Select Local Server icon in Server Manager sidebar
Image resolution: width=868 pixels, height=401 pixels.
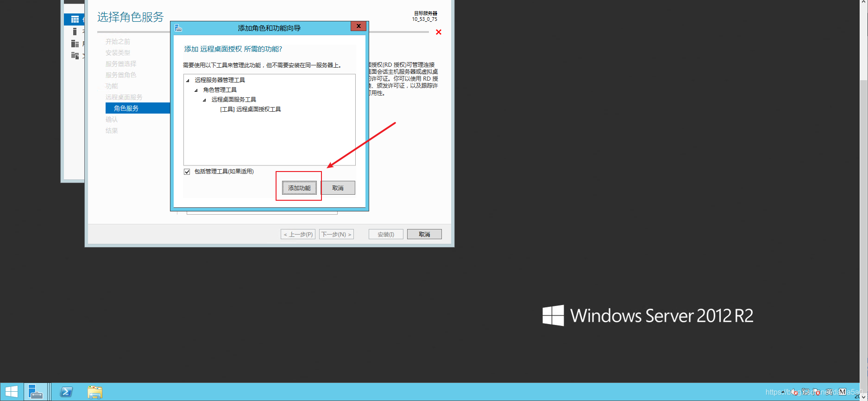pyautogui.click(x=75, y=32)
